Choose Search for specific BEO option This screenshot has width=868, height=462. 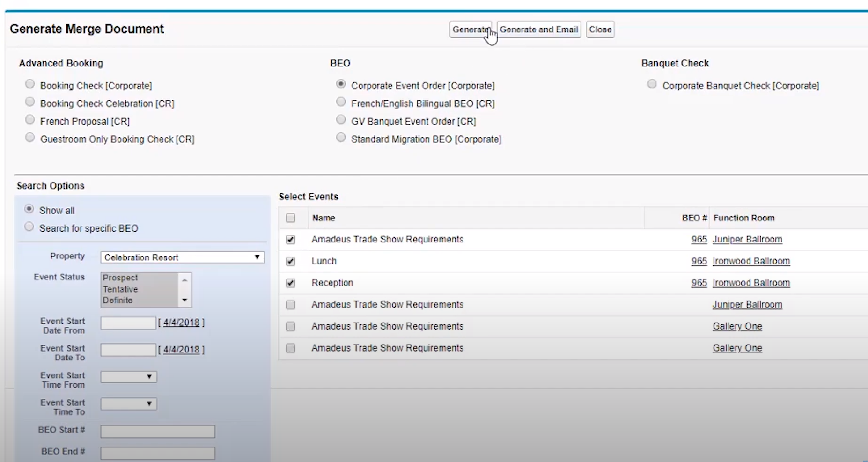(x=29, y=227)
